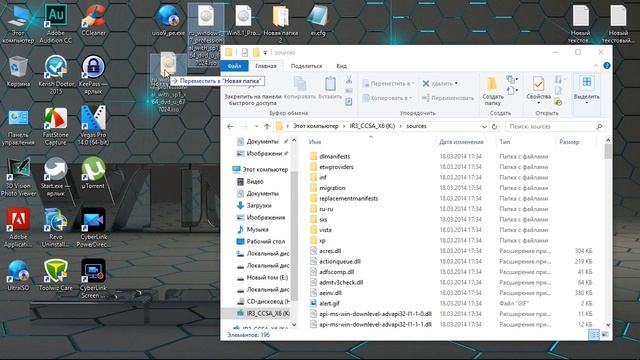Click Переименовать rename button
This screenshot has height=360, width=640.
click(x=448, y=98)
